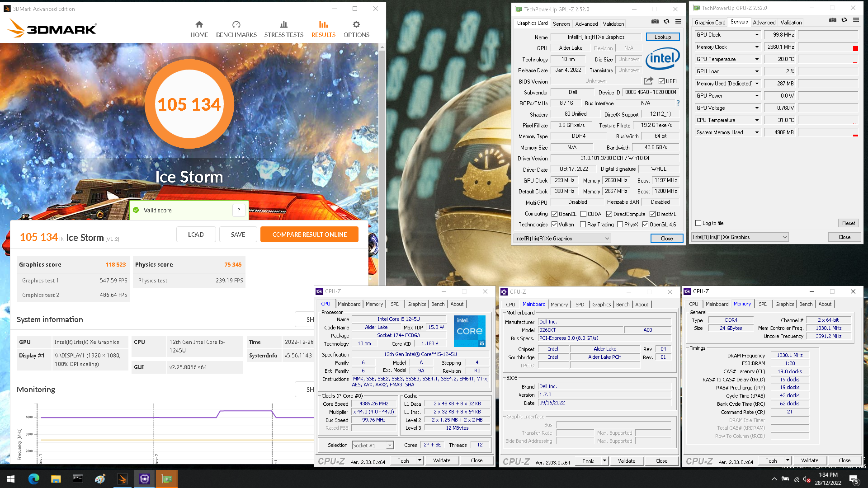The width and height of the screenshot is (868, 488).
Task: Toggle OpenCL checkbox in GPU-Z
Action: 554,214
